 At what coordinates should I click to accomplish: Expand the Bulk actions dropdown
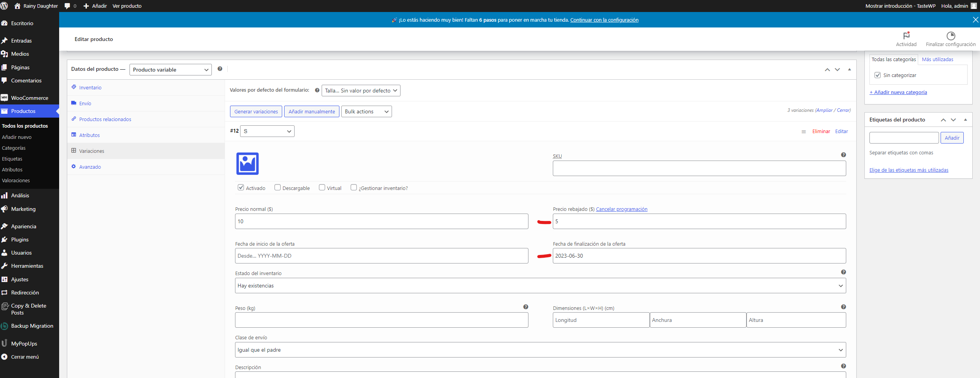click(x=366, y=111)
